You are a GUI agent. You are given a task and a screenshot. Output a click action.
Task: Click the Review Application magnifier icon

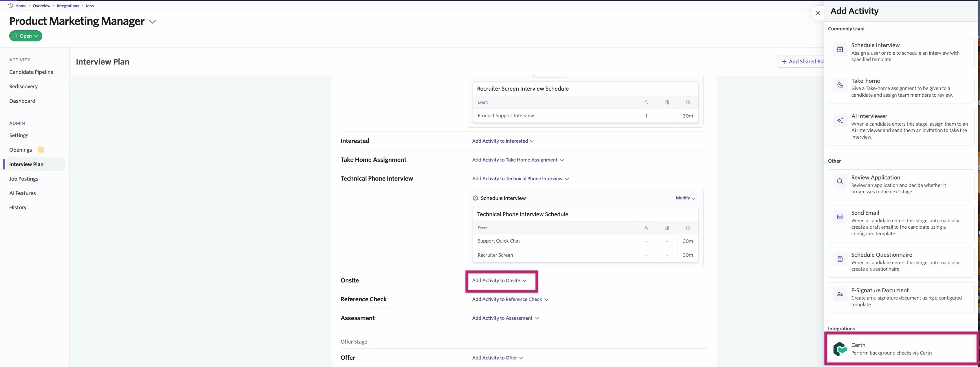pyautogui.click(x=840, y=181)
